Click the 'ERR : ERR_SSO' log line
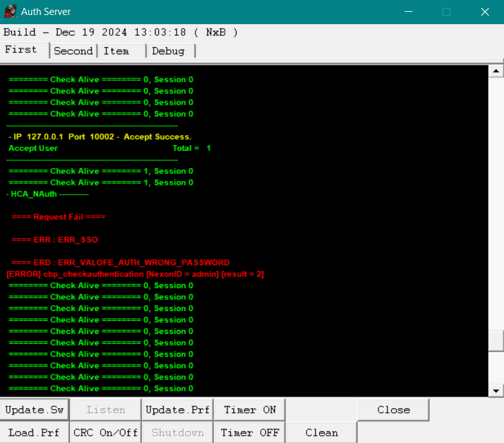 click(x=55, y=240)
